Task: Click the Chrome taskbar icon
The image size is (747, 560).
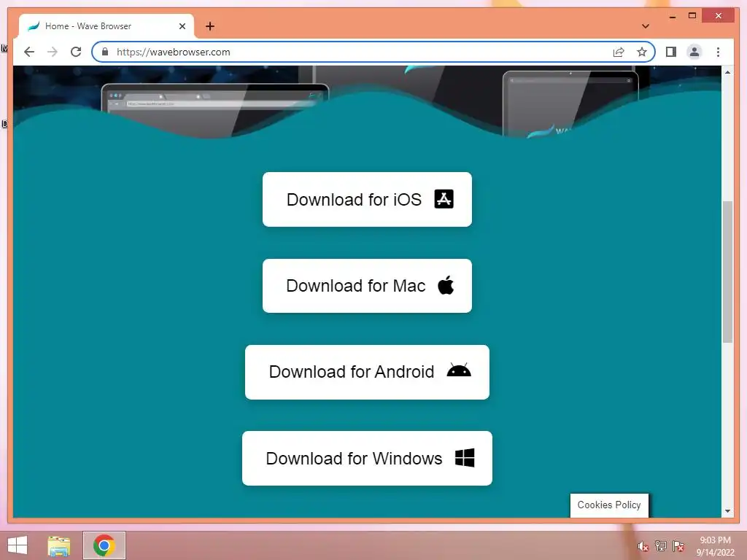Action: [x=104, y=545]
